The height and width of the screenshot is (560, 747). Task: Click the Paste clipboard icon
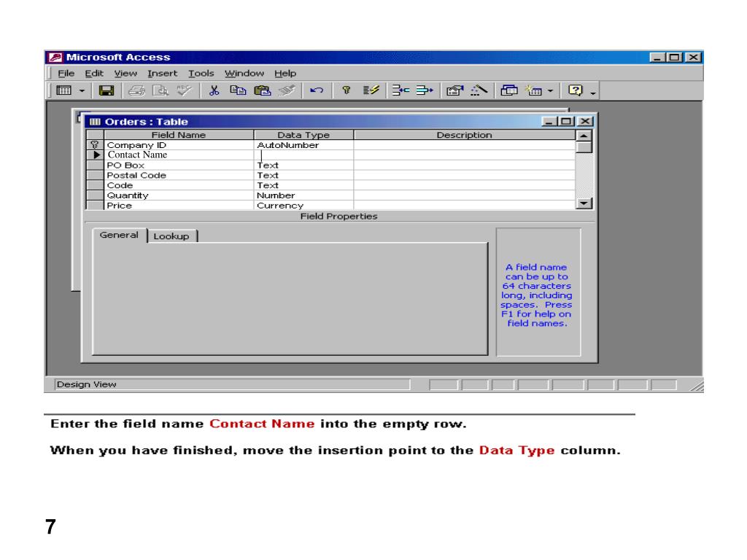point(262,90)
